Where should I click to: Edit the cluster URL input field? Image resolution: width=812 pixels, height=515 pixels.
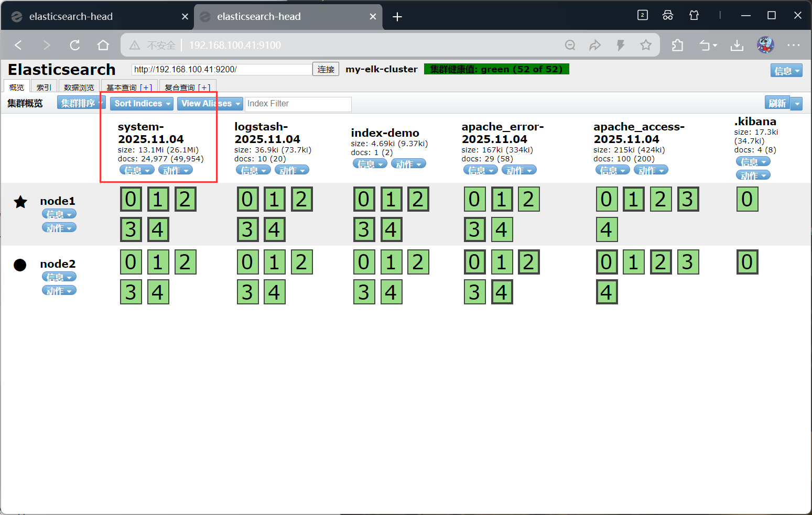(x=222, y=69)
